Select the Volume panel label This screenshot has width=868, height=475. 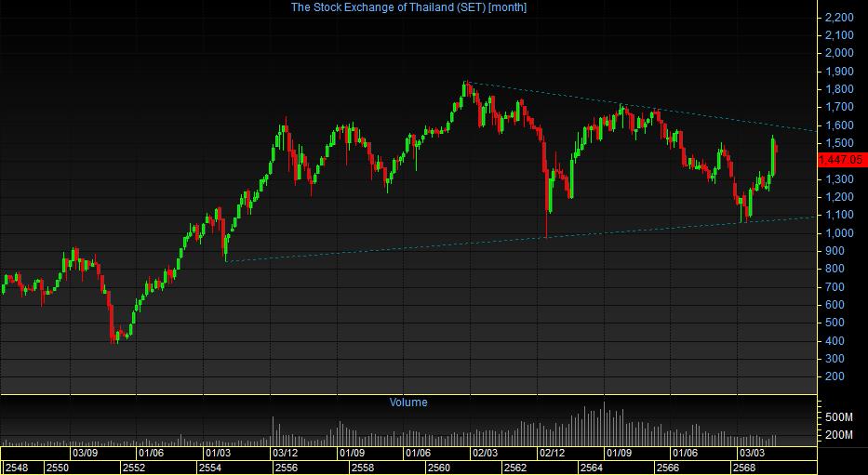point(408,402)
